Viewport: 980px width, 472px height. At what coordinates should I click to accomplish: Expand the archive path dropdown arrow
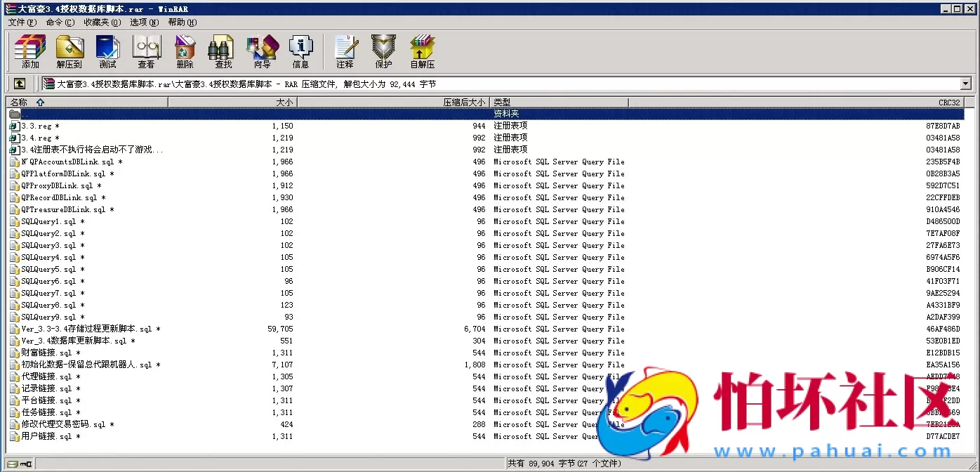pyautogui.click(x=965, y=84)
